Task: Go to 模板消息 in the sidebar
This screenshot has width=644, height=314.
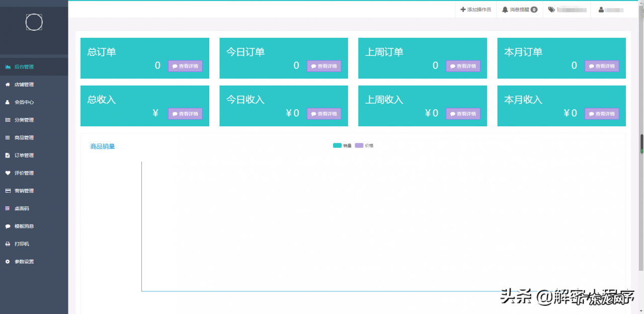Action: point(24,226)
